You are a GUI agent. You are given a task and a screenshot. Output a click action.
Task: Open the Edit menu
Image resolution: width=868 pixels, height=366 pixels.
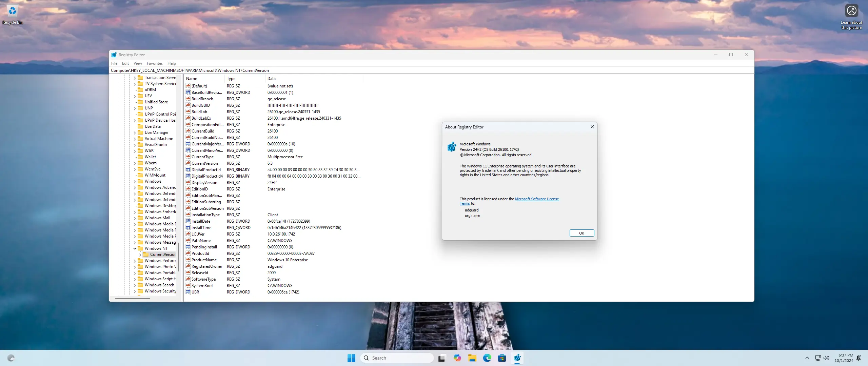click(x=125, y=63)
